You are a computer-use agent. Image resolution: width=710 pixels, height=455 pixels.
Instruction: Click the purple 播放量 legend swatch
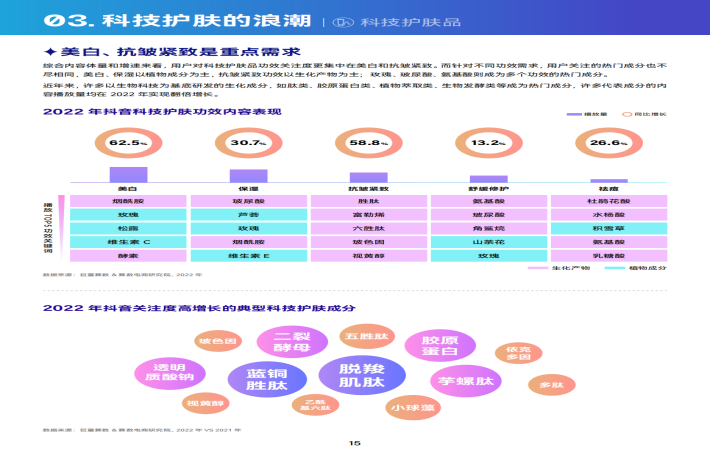[574, 115]
